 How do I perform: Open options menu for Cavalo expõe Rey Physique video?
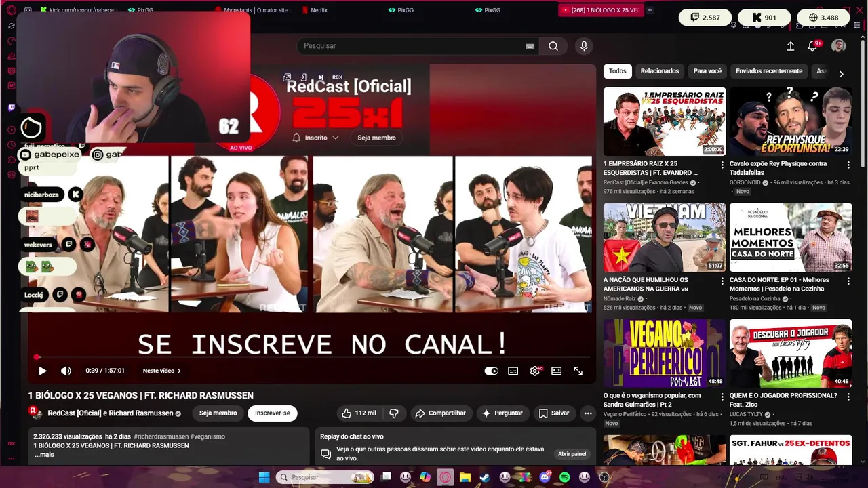click(x=848, y=165)
